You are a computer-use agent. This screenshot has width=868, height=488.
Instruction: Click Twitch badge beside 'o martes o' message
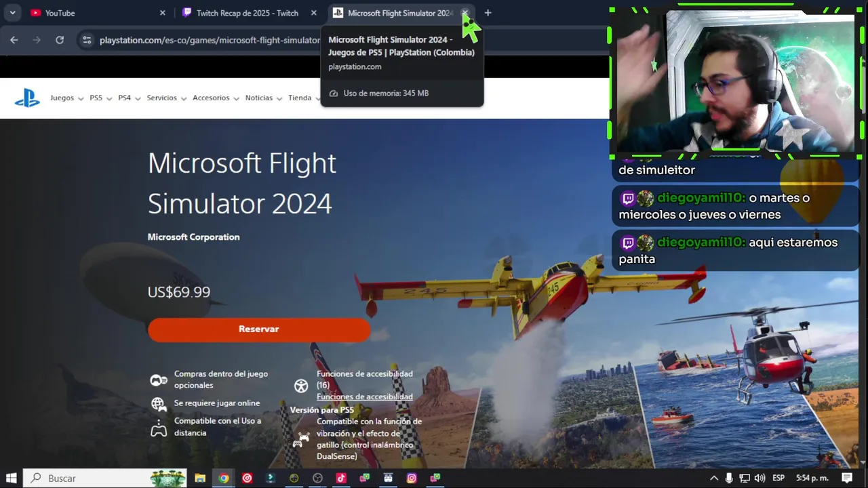pos(628,199)
